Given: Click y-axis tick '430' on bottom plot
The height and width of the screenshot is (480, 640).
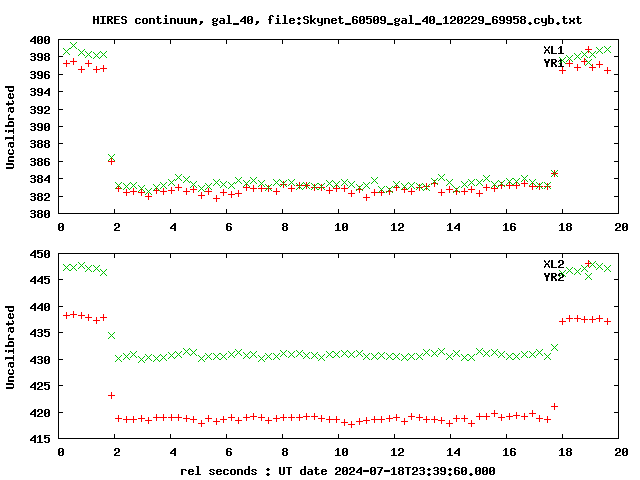Looking at the screenshot, I should pyautogui.click(x=40, y=360).
